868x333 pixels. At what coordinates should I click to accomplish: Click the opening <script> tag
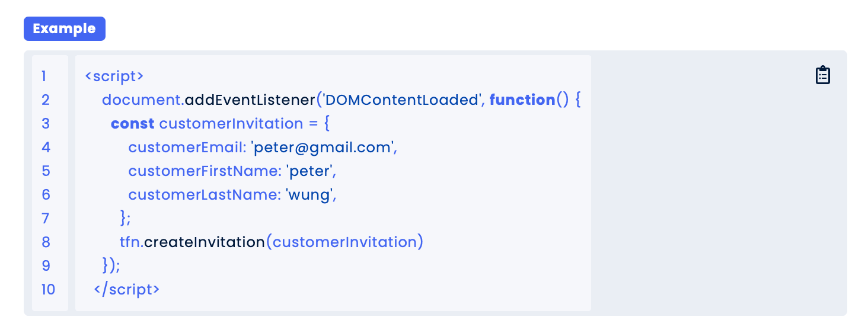(114, 76)
